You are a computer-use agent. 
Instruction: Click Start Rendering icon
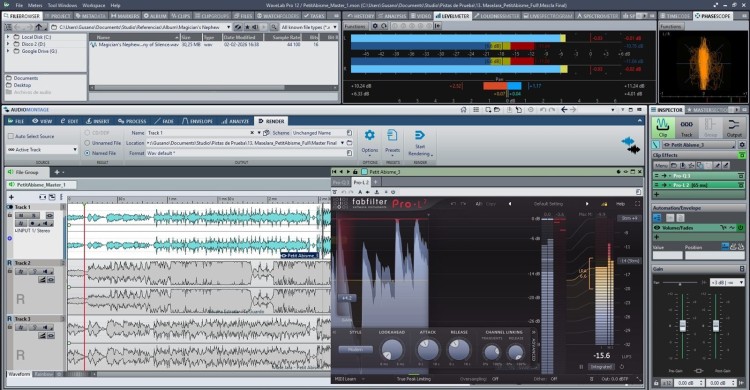(420, 135)
